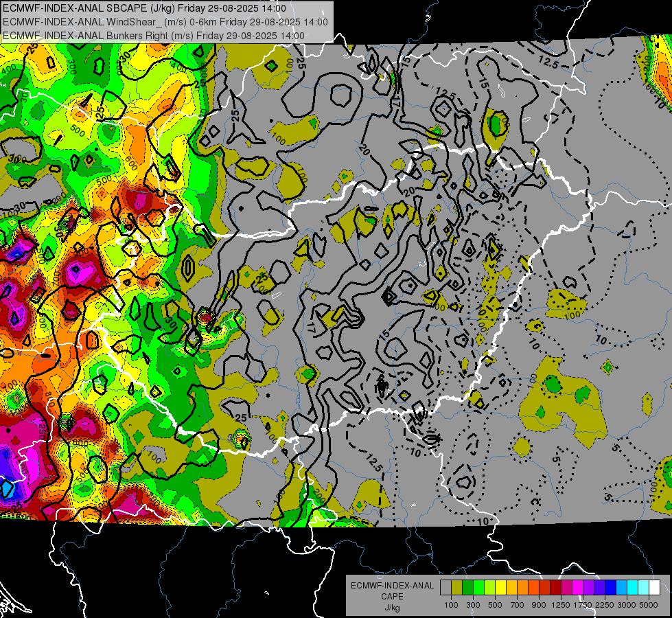
Task: Click the legend CAPE label
Action: 392,597
